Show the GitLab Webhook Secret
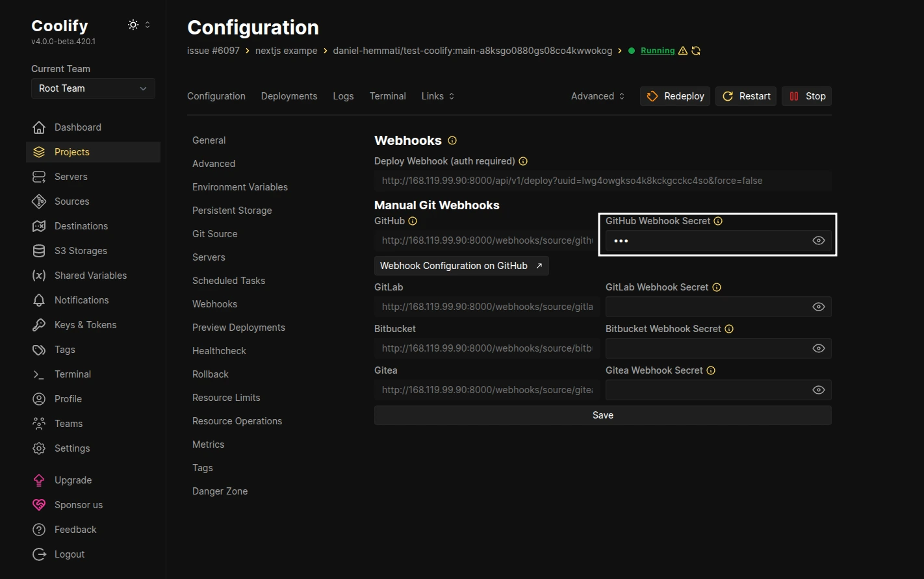This screenshot has height=579, width=924. pos(818,306)
